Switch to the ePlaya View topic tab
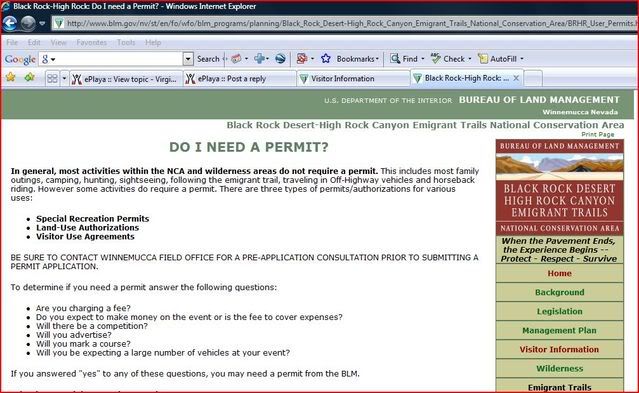This screenshot has width=639, height=393. 126,79
